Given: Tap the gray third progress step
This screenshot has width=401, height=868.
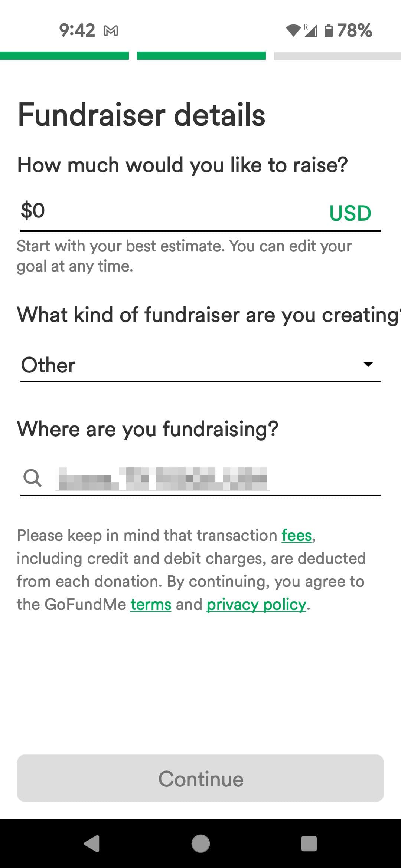Looking at the screenshot, I should 337,56.
